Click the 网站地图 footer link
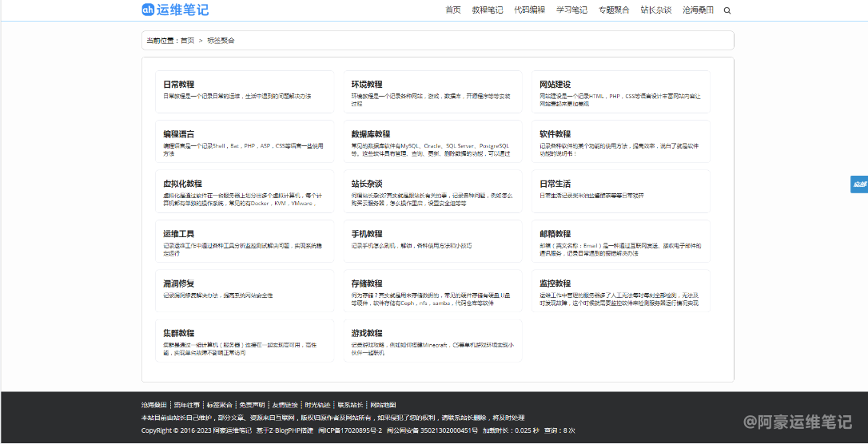The height and width of the screenshot is (444, 868). coord(383,405)
